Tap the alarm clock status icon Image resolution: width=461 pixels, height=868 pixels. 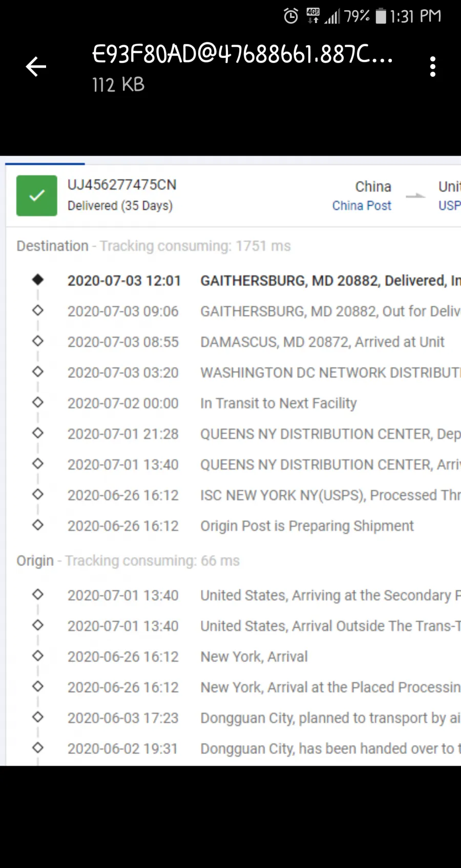pos(291,16)
